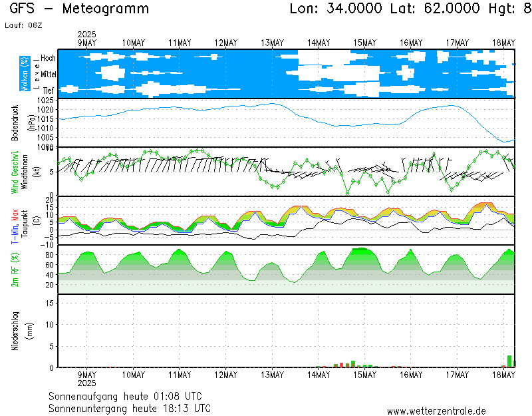This screenshot has height=416, width=532.
Task: Click the 'Taupunkt' dew point label
Action: 25,224
